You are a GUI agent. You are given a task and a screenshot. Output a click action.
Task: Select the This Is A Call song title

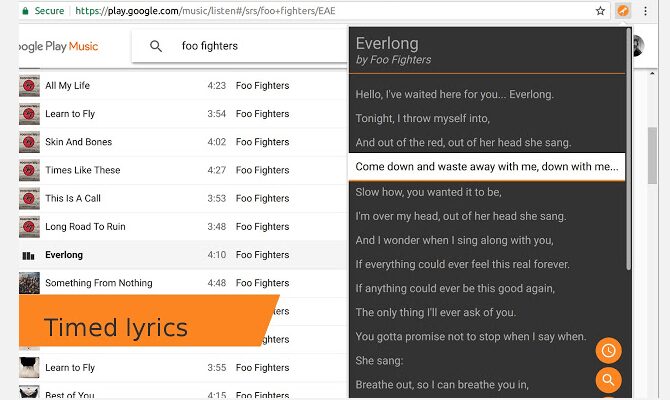73,198
